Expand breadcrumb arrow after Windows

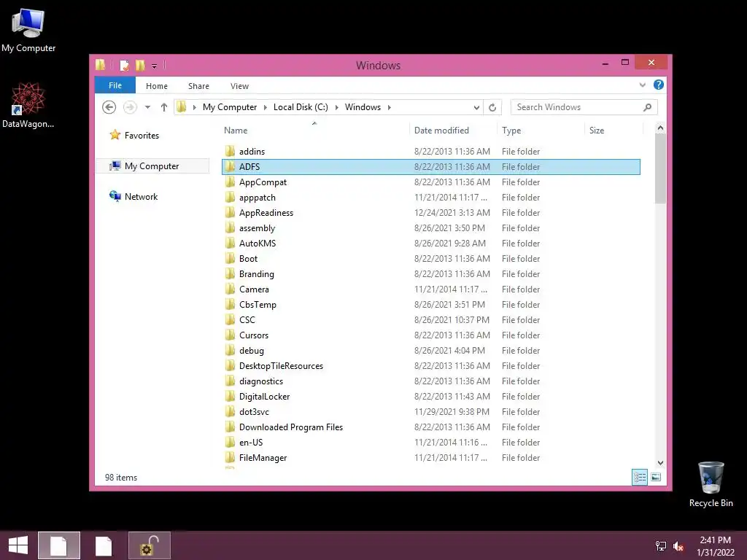tap(390, 108)
